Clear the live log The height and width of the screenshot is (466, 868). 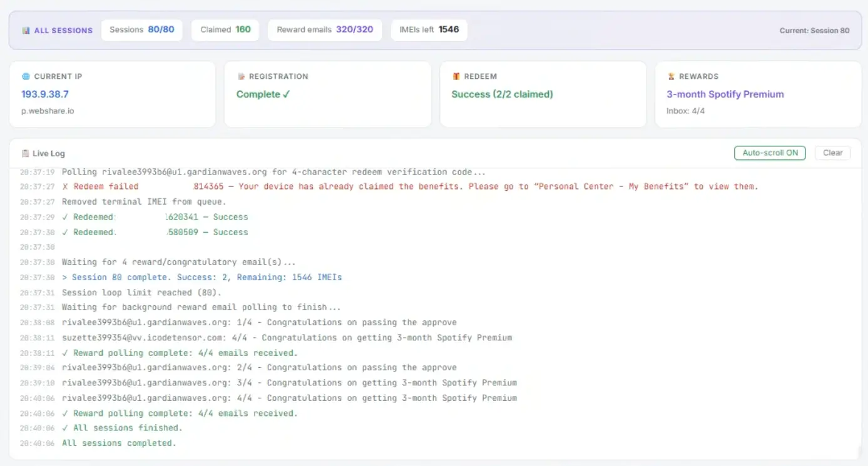832,153
